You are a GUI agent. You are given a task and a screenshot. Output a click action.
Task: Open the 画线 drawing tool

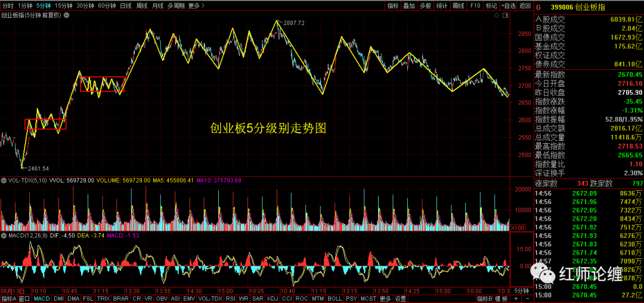point(458,5)
